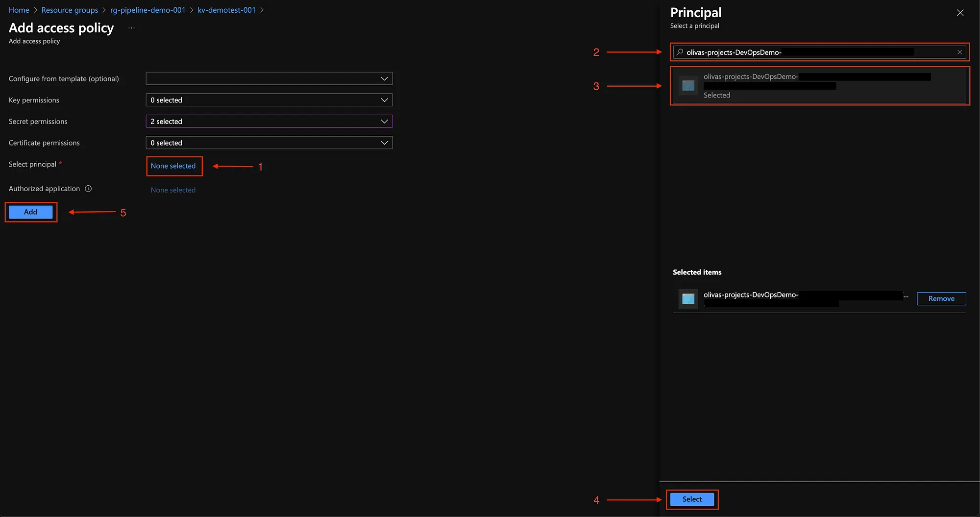Click the principal app icon in search result
The width and height of the screenshot is (980, 517).
tap(688, 86)
